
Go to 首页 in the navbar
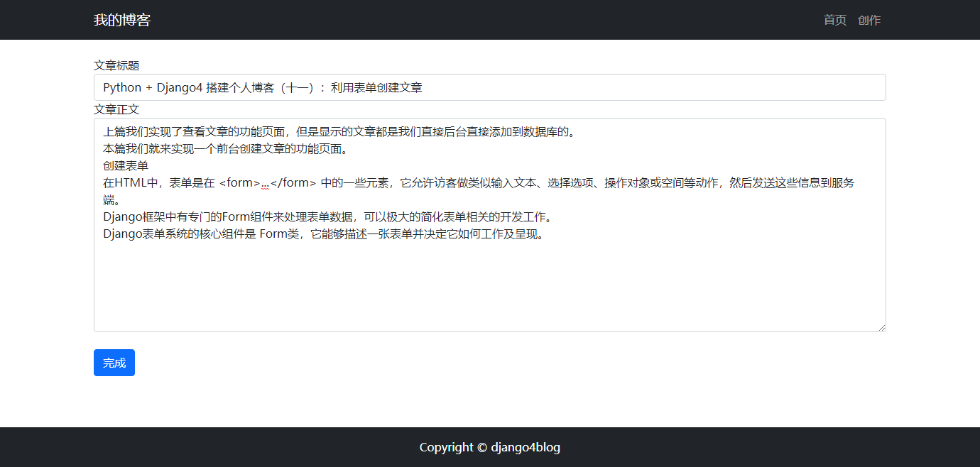(835, 20)
